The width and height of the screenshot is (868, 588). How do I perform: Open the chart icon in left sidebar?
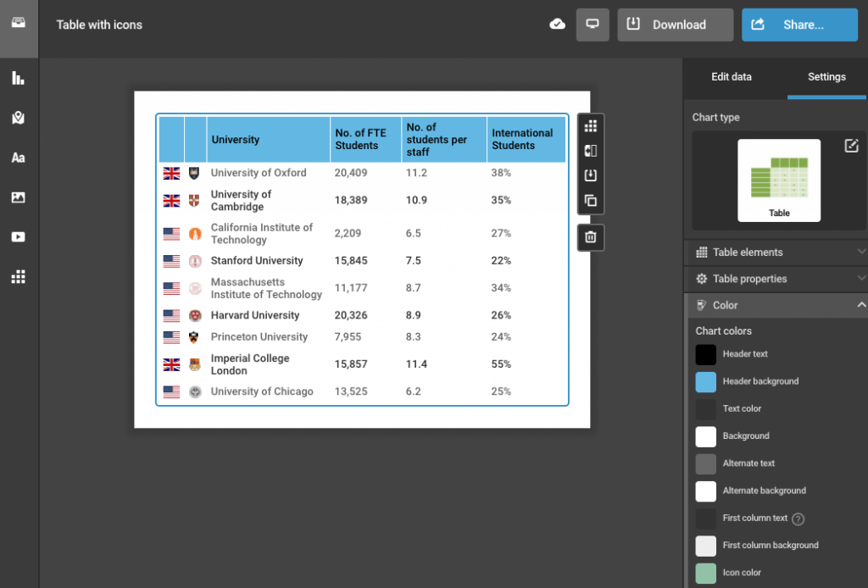click(18, 79)
